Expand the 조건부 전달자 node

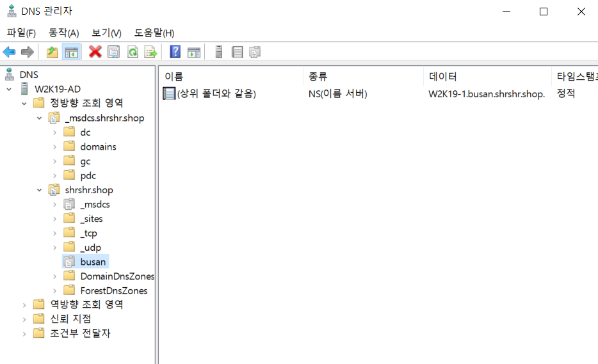coord(24,334)
